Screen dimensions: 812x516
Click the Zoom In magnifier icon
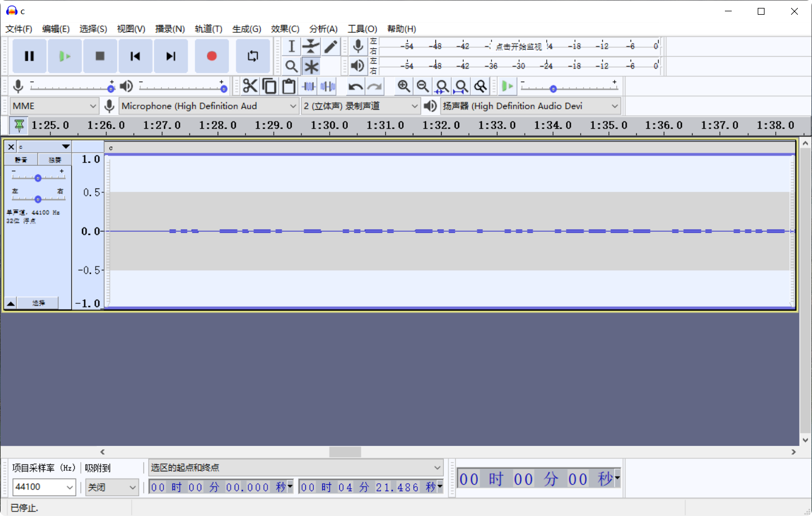click(x=404, y=86)
